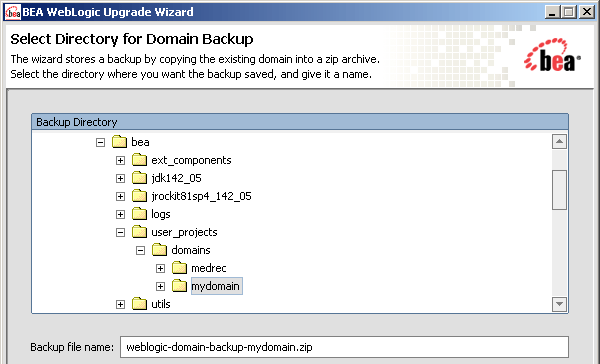Select the medrec tree label
600x364 pixels.
click(x=209, y=268)
